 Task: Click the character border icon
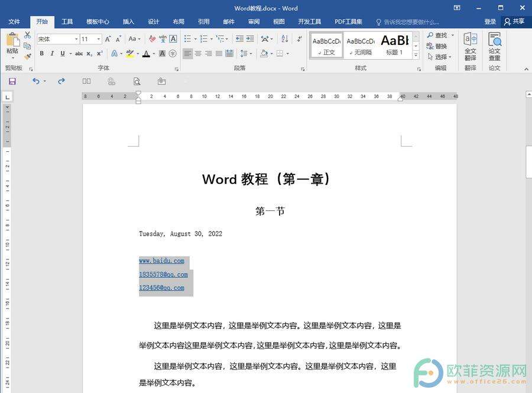pyautogui.click(x=173, y=39)
